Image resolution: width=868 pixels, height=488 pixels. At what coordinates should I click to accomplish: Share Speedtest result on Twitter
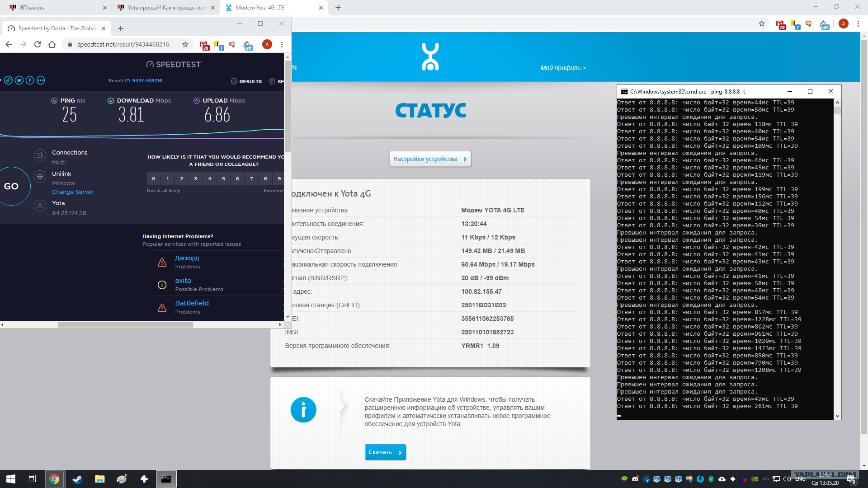coord(19,80)
